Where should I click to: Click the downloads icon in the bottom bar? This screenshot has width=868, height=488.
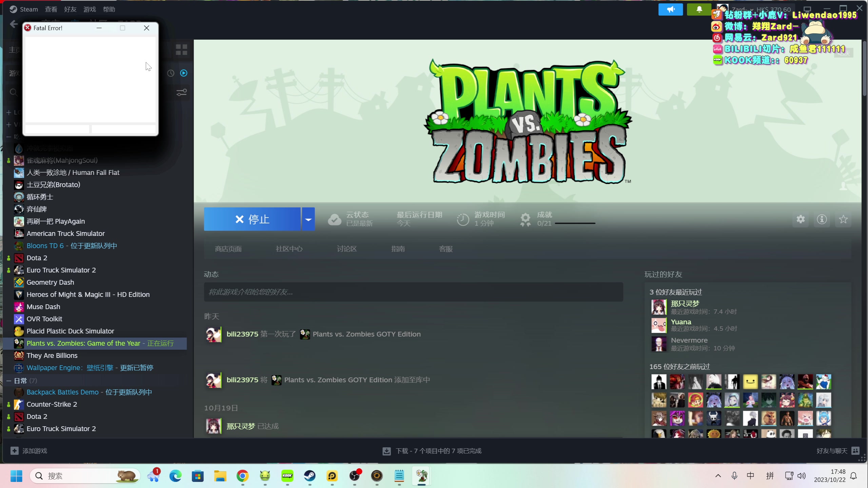387,451
